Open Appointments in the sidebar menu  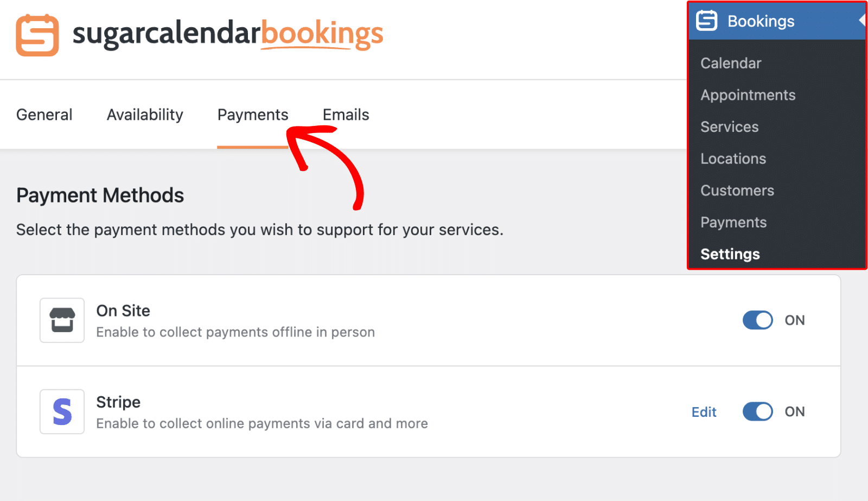[x=748, y=95]
